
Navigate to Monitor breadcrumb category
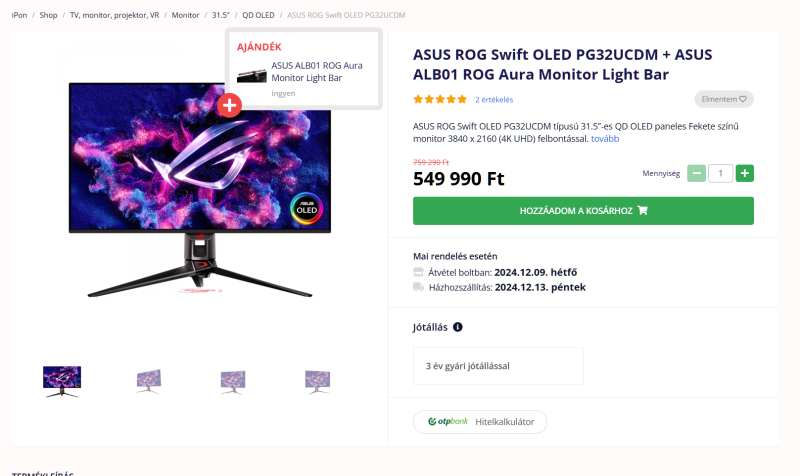point(185,16)
